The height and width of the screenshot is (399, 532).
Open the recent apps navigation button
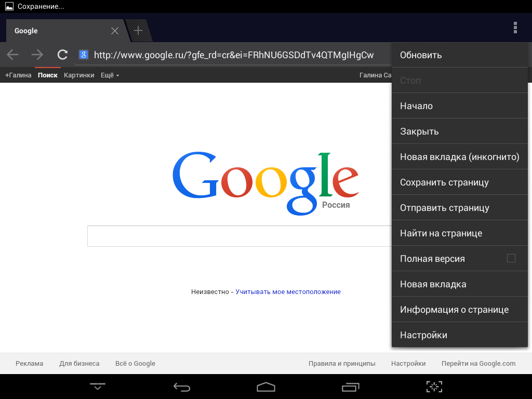point(351,387)
